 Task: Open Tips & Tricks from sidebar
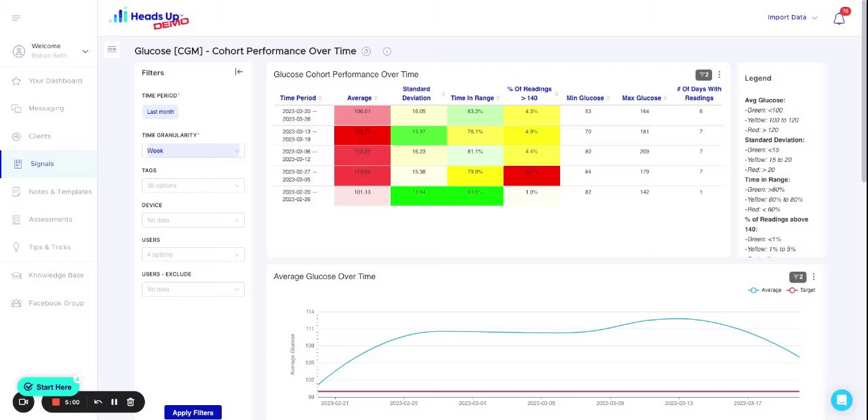(48, 247)
